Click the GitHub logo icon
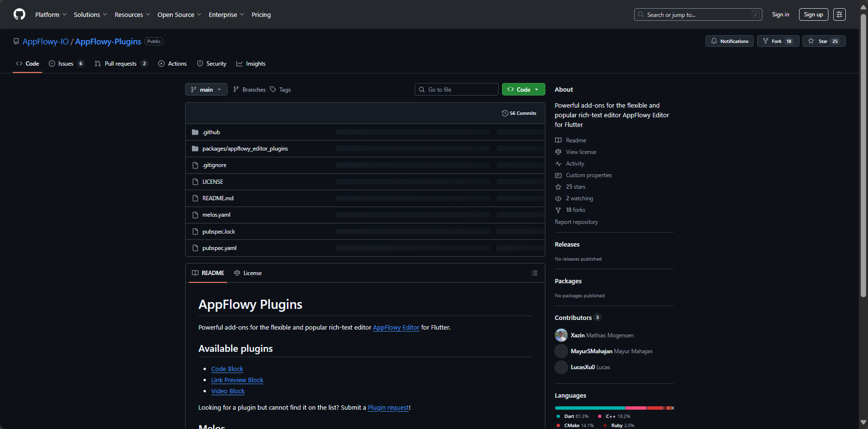868x429 pixels. 19,14
